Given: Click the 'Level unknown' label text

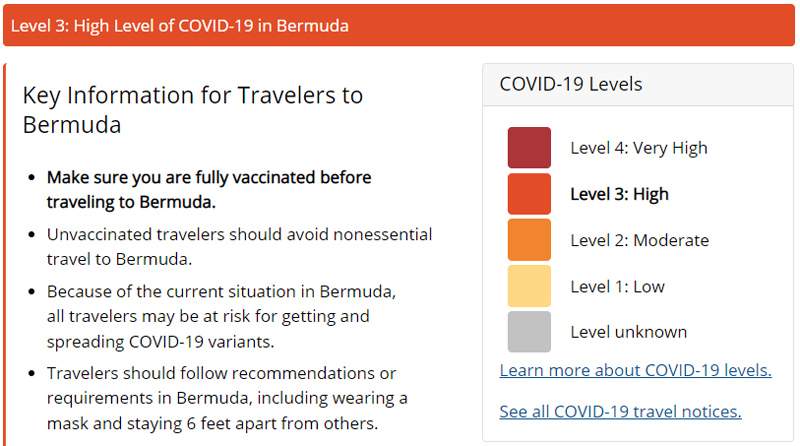Looking at the screenshot, I should click(x=628, y=332).
